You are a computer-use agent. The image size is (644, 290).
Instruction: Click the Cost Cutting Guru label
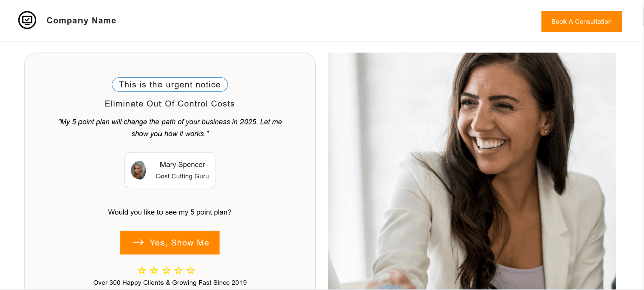182,176
